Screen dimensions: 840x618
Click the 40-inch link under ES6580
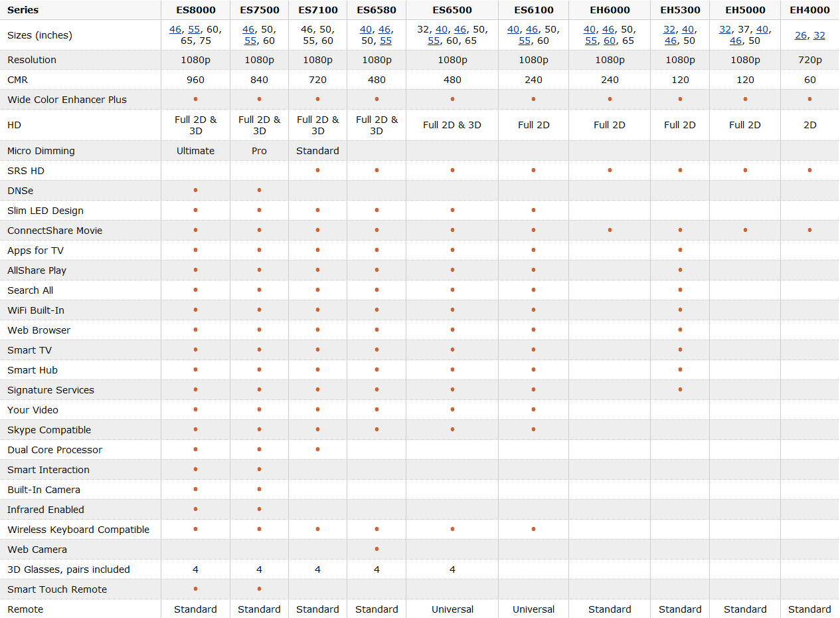tap(366, 29)
